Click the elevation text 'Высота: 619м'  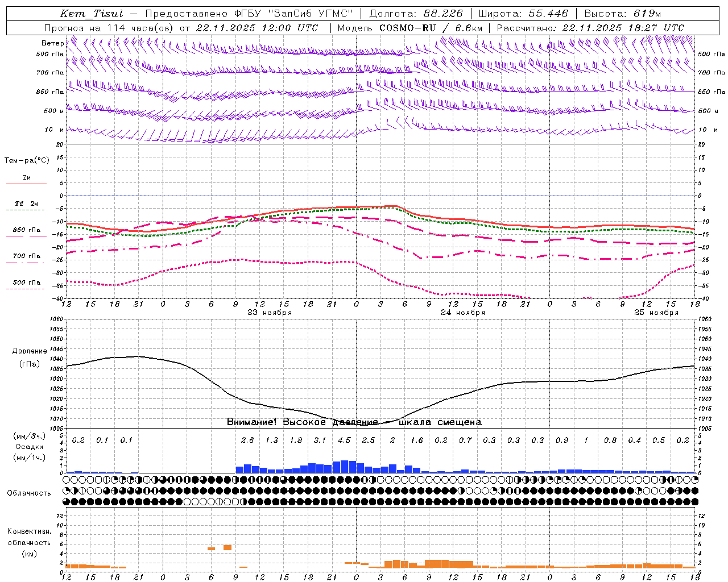click(623, 14)
